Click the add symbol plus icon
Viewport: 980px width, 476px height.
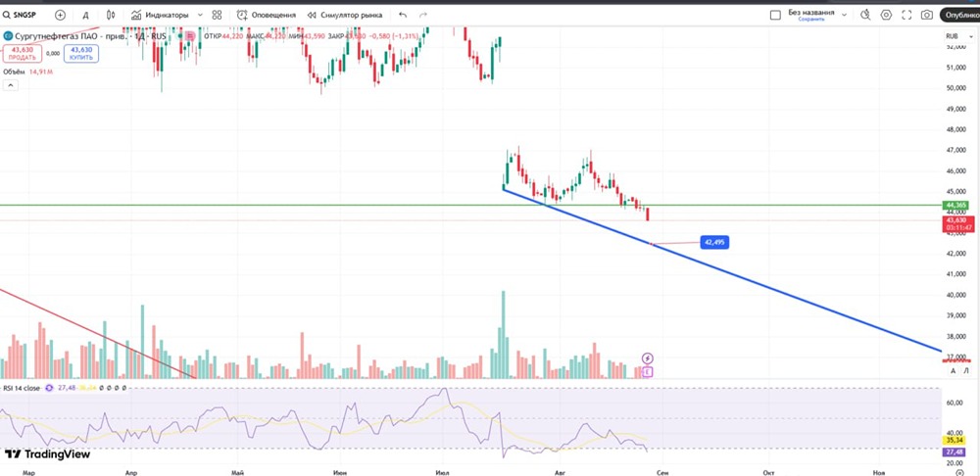pos(60,15)
